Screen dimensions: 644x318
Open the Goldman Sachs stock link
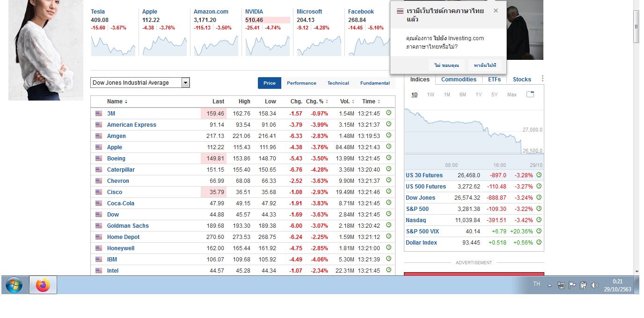128,226
